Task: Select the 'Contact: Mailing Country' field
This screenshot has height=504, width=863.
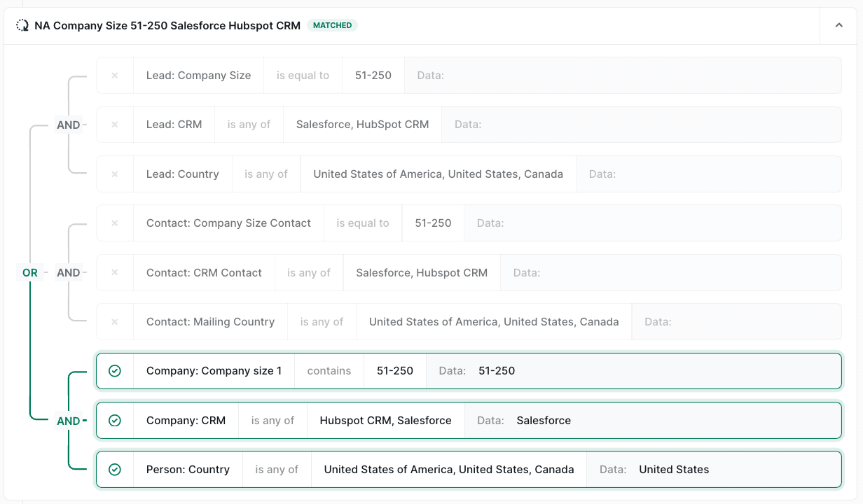Action: pyautogui.click(x=210, y=322)
